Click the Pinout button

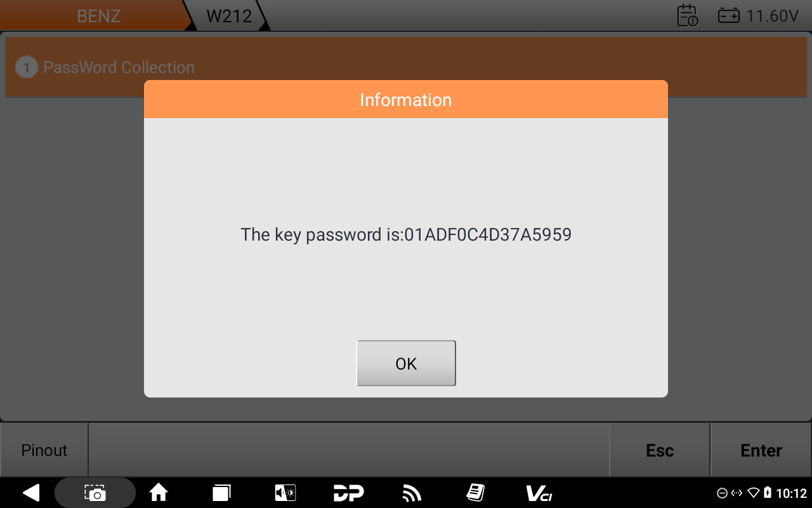pyautogui.click(x=44, y=450)
